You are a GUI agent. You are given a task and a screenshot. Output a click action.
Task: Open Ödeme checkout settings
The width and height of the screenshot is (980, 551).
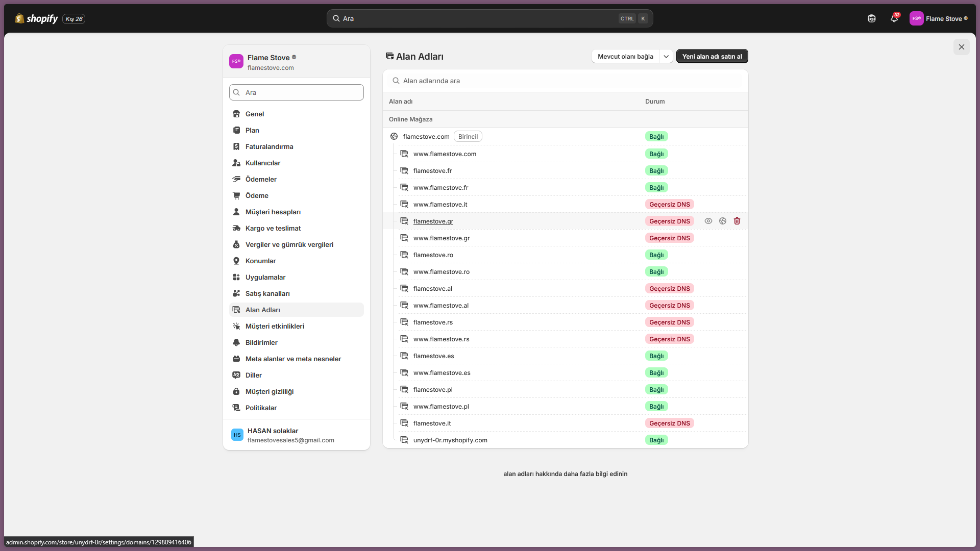(297, 195)
